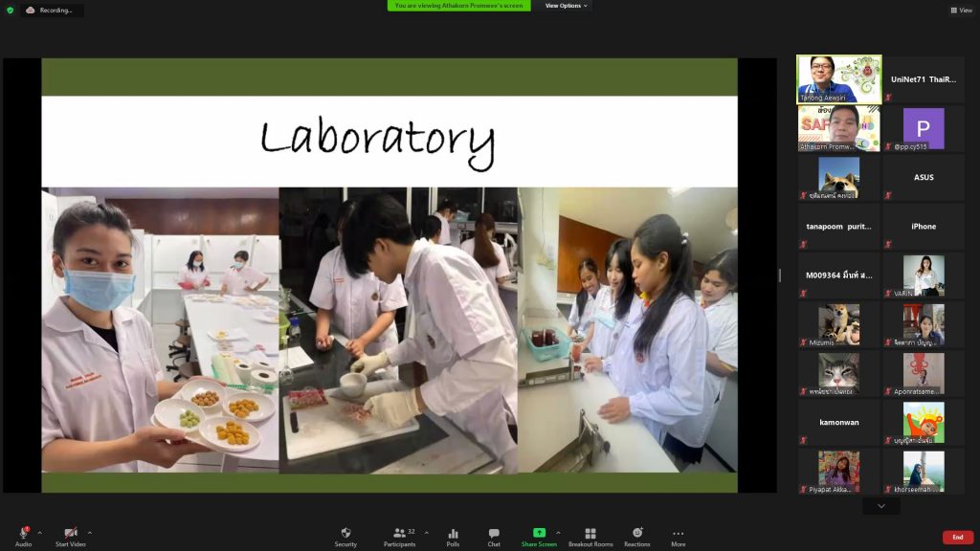Click the Recording indicator
This screenshot has height=551, width=980.
pos(51,10)
